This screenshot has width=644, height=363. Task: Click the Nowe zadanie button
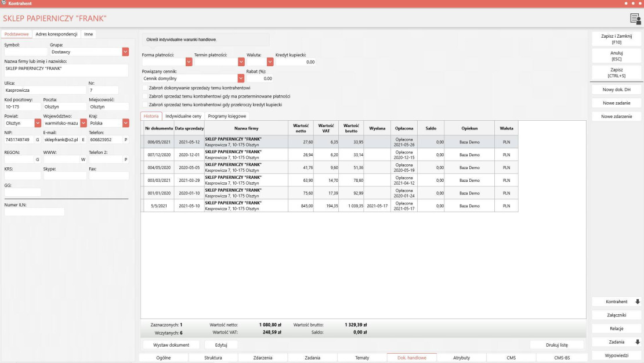click(617, 103)
